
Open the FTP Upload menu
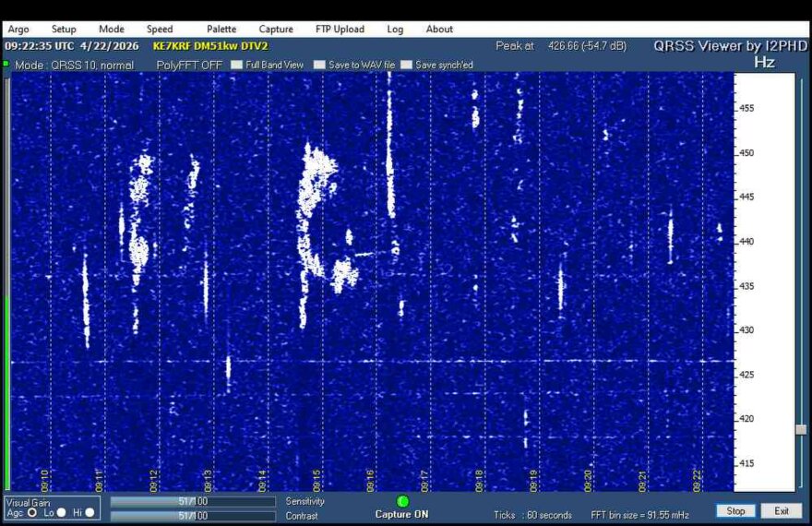pyautogui.click(x=340, y=30)
